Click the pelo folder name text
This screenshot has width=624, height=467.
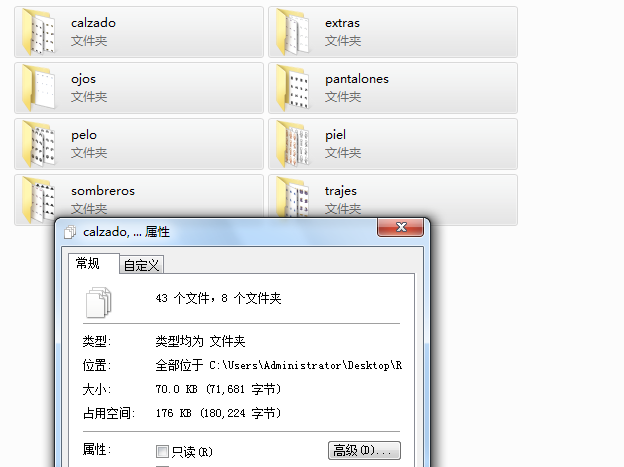84,135
